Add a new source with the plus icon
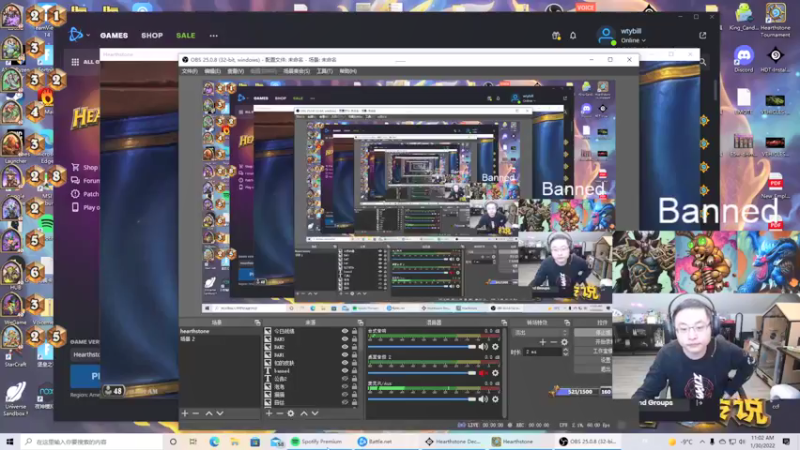Screen dimensions: 800x450 point(269,413)
